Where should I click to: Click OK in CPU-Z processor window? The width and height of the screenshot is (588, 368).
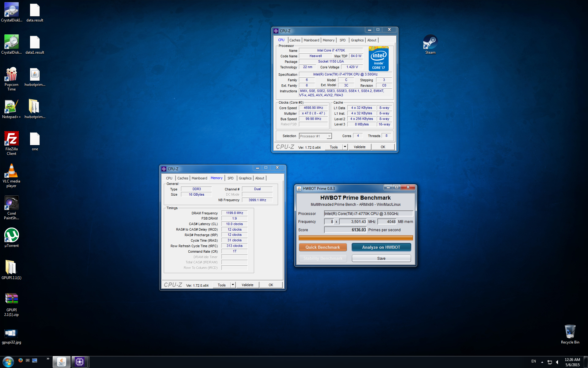coord(383,147)
